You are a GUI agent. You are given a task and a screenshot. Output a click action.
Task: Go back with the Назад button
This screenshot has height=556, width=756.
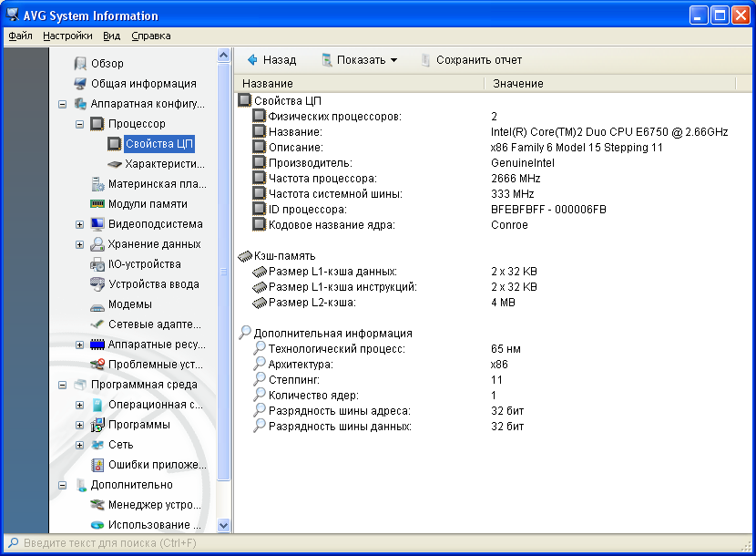tap(271, 60)
